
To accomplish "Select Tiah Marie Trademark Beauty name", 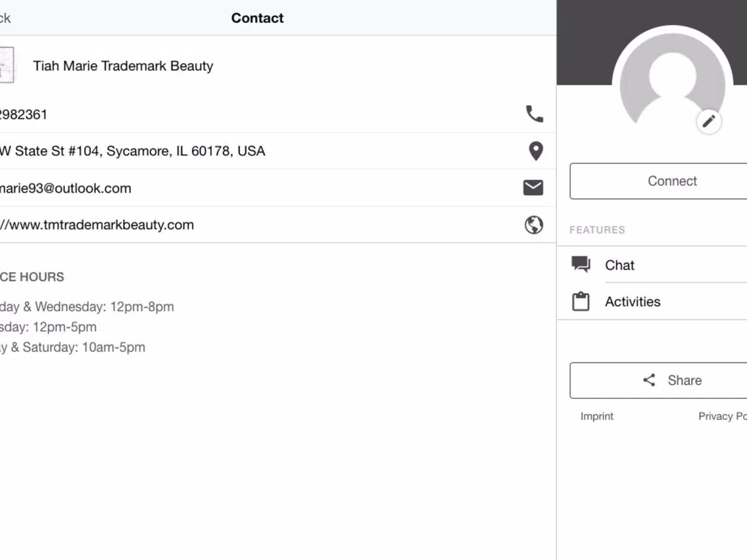I will click(x=123, y=66).
